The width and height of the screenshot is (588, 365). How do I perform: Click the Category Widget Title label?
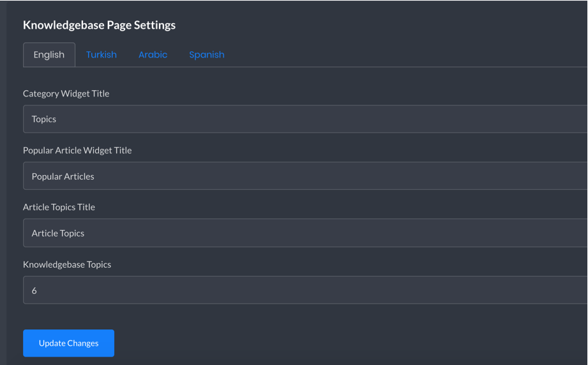point(66,93)
